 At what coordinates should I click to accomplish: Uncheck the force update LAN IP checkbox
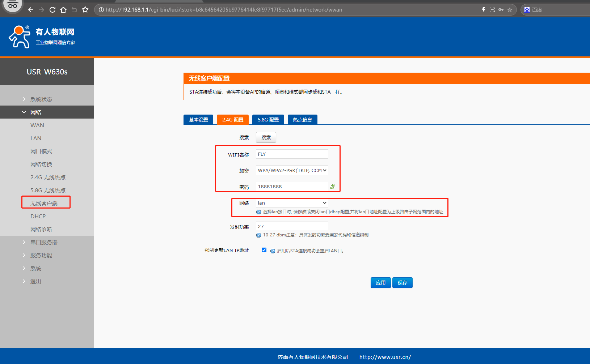(x=264, y=250)
